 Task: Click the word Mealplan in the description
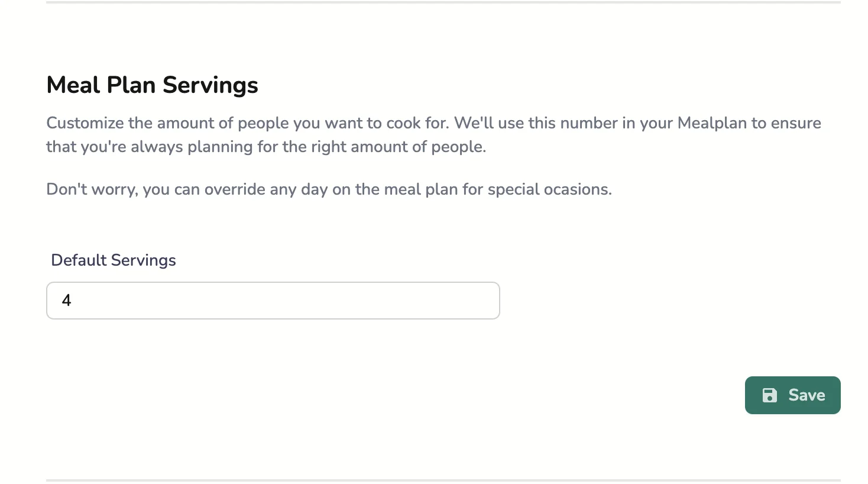pos(712,123)
